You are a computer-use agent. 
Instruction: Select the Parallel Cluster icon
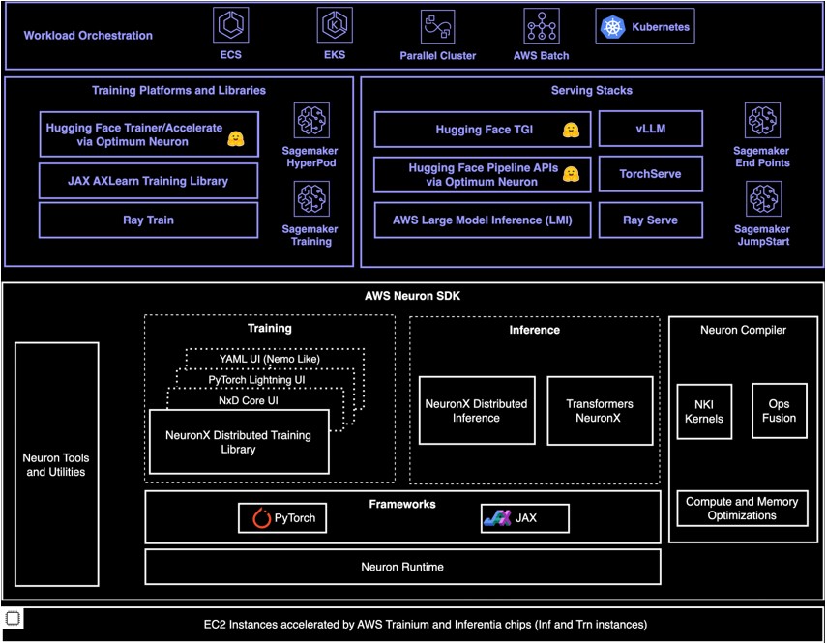(x=438, y=26)
